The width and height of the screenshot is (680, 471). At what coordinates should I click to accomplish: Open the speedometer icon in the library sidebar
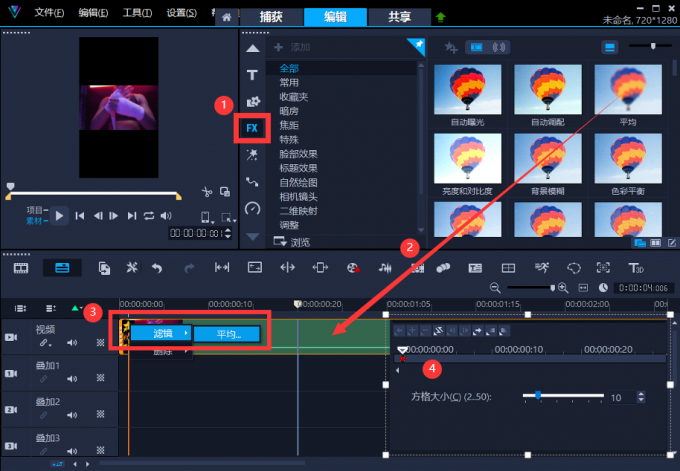point(252,209)
